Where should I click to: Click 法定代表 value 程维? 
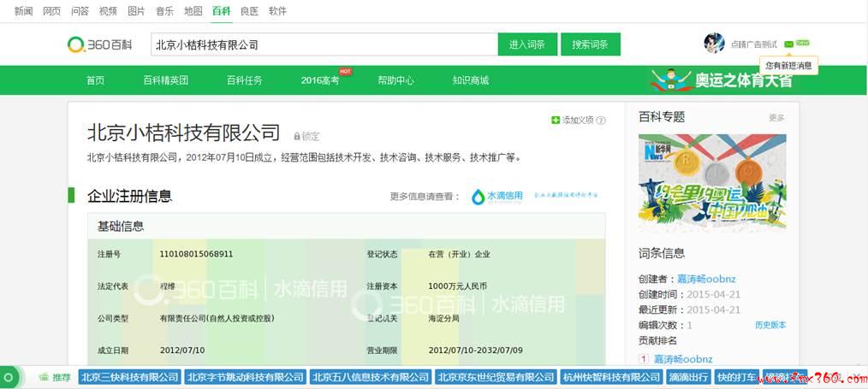(x=167, y=286)
